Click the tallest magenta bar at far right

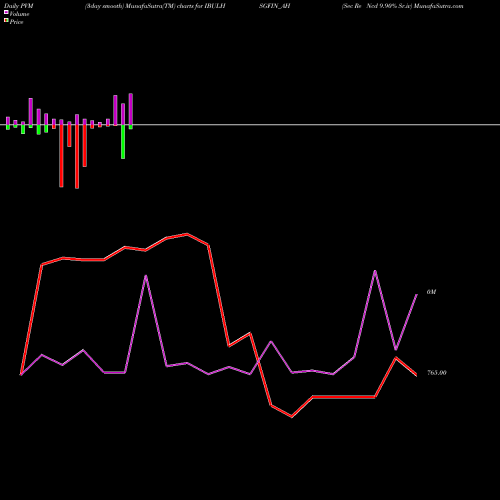point(131,109)
